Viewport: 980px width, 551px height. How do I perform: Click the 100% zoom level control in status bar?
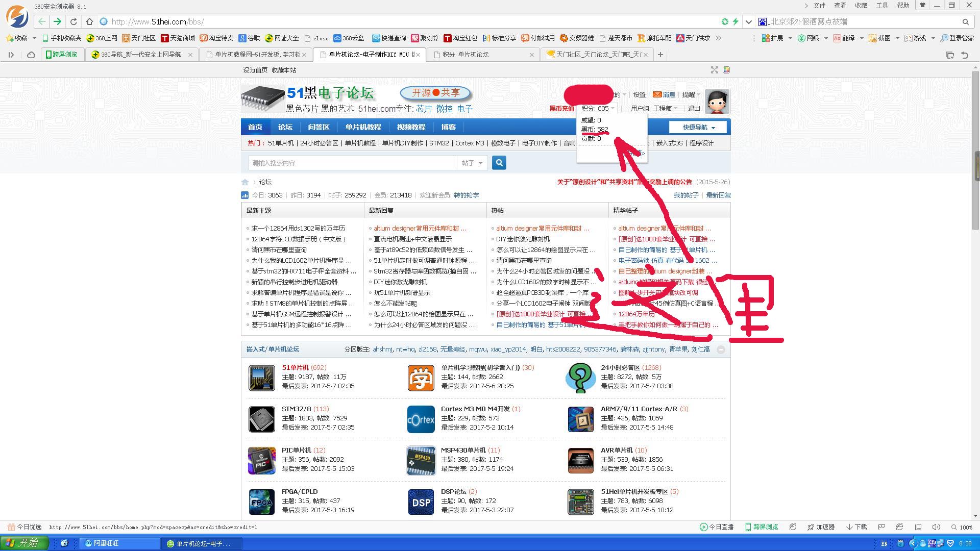962,527
